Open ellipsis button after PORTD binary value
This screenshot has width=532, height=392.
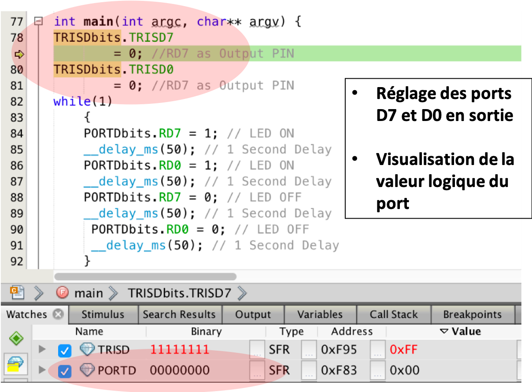click(x=257, y=371)
